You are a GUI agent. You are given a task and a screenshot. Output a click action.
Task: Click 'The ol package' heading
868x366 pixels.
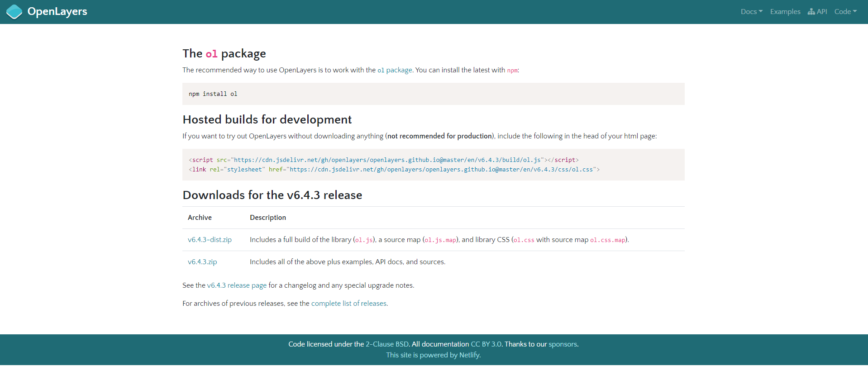224,53
